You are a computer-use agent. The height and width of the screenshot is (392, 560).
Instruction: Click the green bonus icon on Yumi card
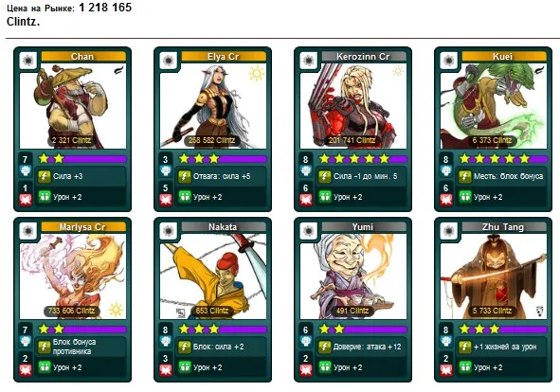325,367
